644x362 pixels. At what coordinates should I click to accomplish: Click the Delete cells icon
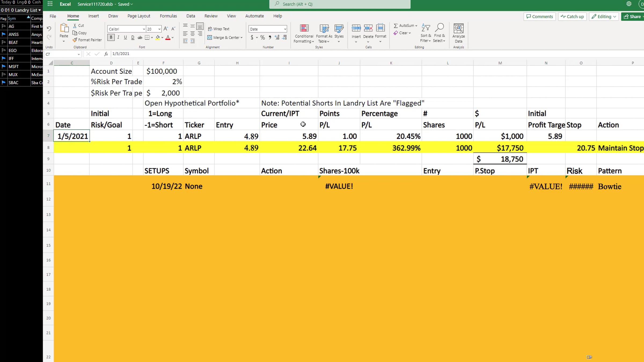[x=368, y=28]
